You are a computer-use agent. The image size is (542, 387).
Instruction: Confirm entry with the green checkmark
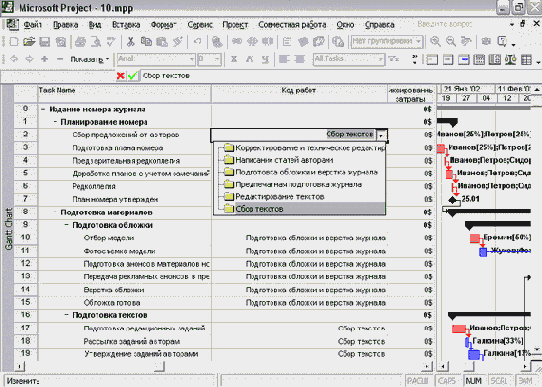click(132, 76)
